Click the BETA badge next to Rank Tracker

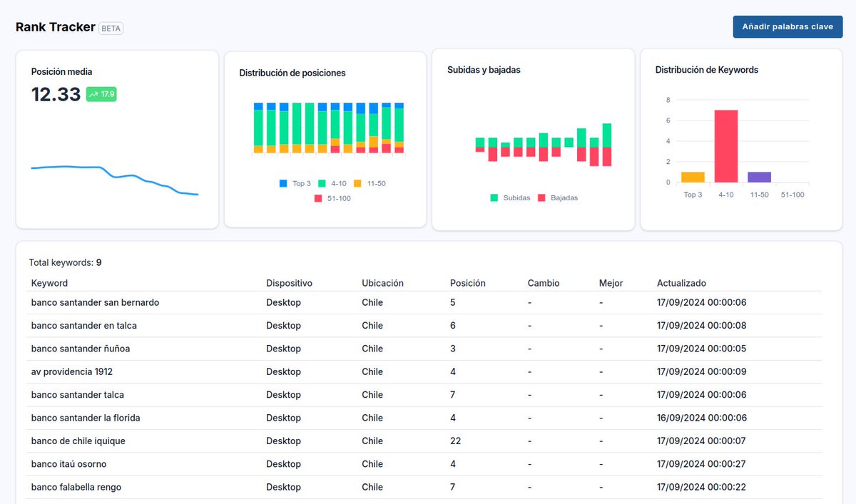coord(111,29)
